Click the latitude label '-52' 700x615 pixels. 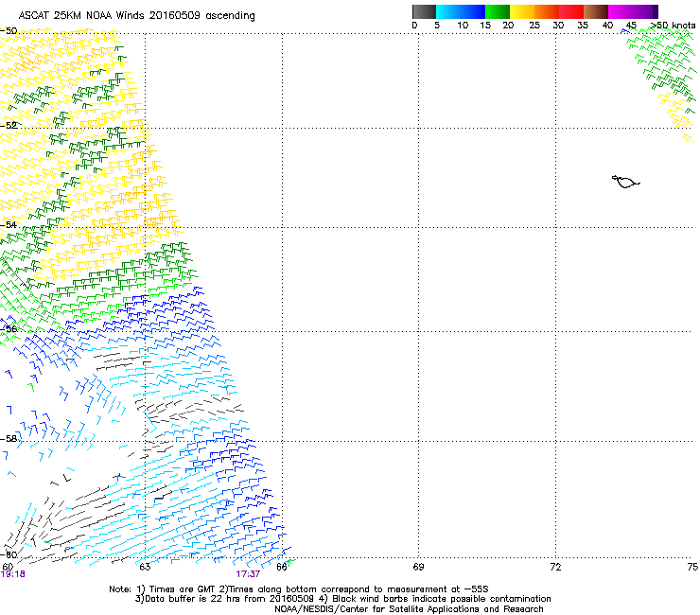(x=9, y=125)
